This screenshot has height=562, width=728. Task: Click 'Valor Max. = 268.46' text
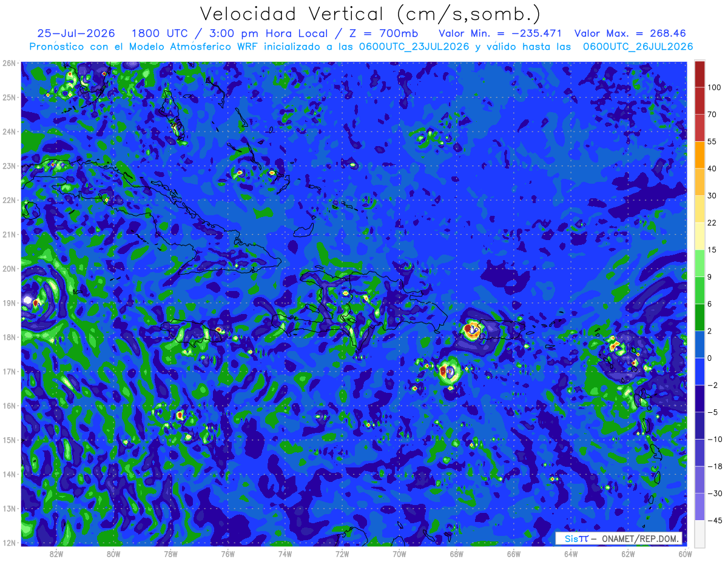pyautogui.click(x=630, y=33)
